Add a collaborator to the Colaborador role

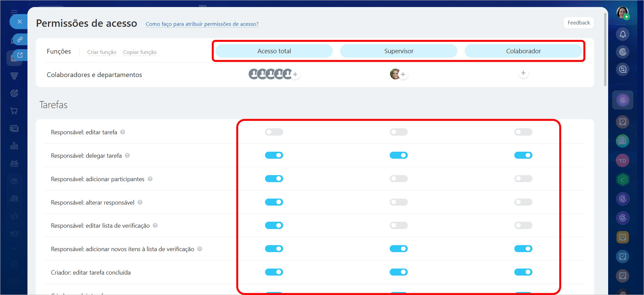(x=523, y=73)
